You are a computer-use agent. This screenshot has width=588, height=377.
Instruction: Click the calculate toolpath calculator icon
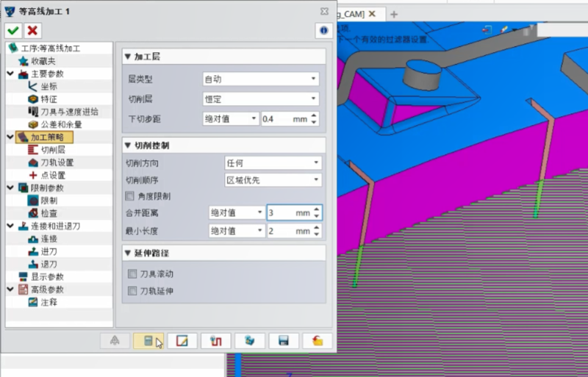(148, 341)
